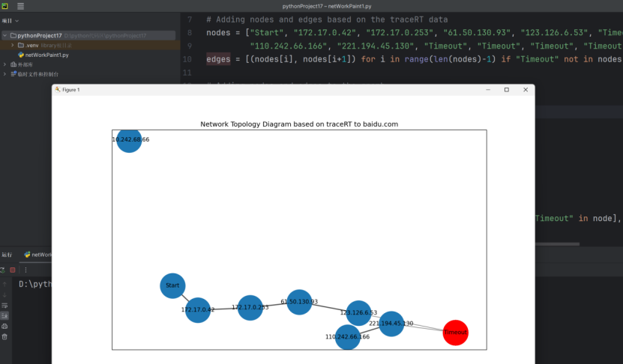The width and height of the screenshot is (623, 364).
Task: Expand the 外部库 node
Action: point(4,64)
